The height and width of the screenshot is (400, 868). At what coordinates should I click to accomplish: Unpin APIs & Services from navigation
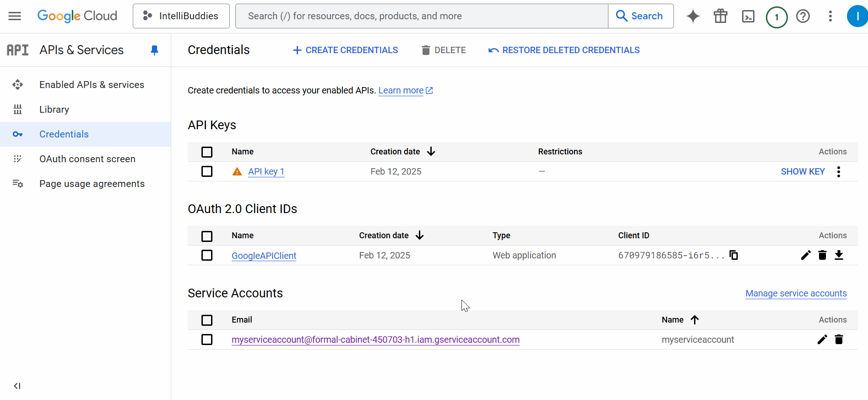[x=154, y=50]
